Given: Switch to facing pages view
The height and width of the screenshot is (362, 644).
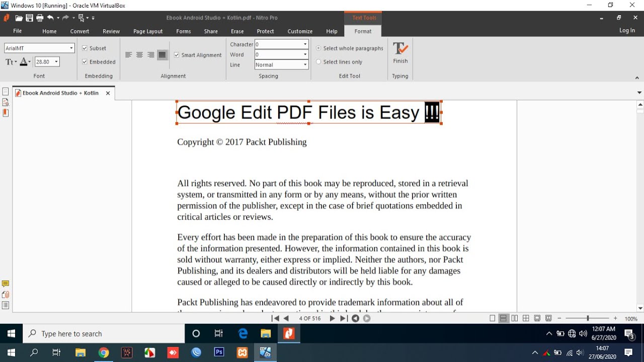Looking at the screenshot, I should point(515,318).
